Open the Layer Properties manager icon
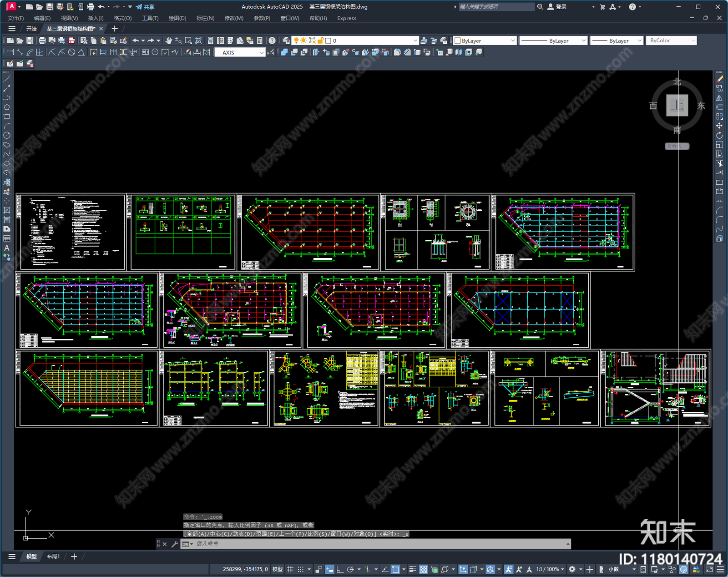The image size is (728, 577). (286, 40)
